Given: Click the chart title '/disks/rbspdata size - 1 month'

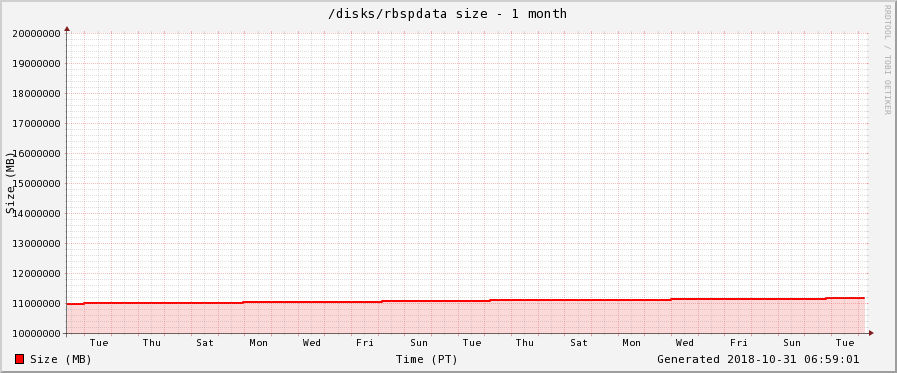Looking at the screenshot, I should point(447,13).
